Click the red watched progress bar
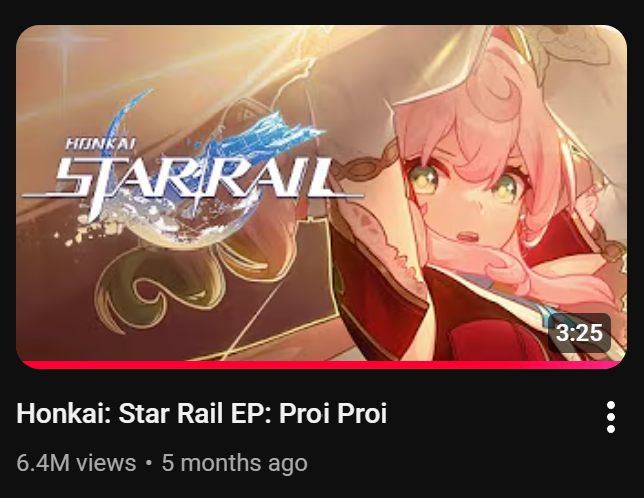Viewport: 644px width, 498px height. (321, 365)
